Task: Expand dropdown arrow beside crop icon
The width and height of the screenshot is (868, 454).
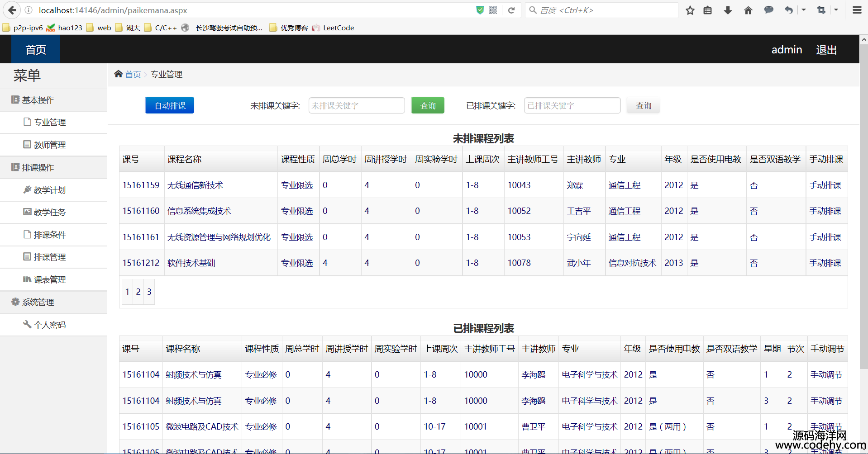Action: [836, 10]
